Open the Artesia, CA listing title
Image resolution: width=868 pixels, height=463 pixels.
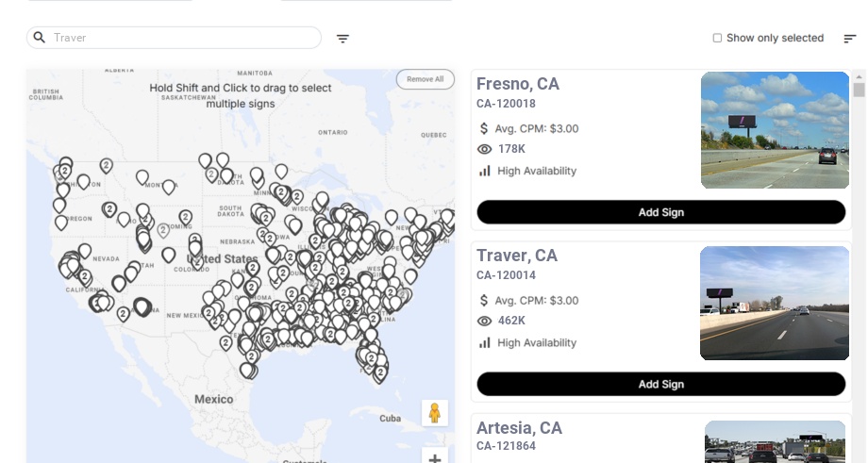point(519,428)
